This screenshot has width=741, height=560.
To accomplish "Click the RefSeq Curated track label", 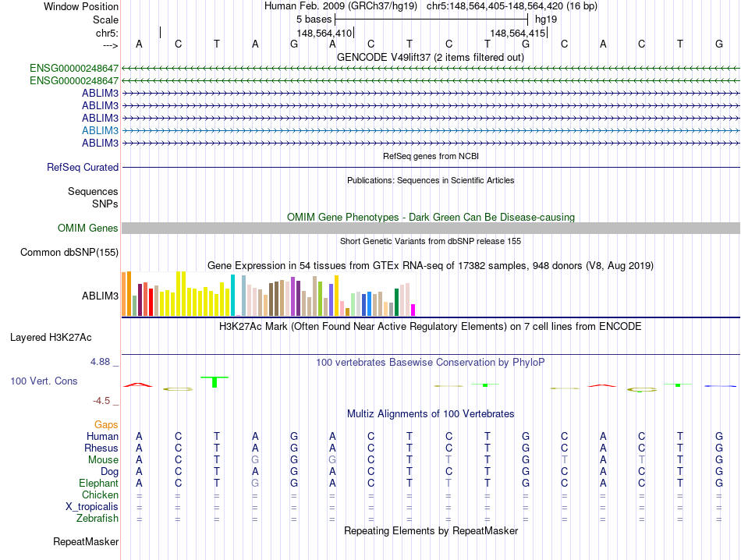I will (83, 167).
